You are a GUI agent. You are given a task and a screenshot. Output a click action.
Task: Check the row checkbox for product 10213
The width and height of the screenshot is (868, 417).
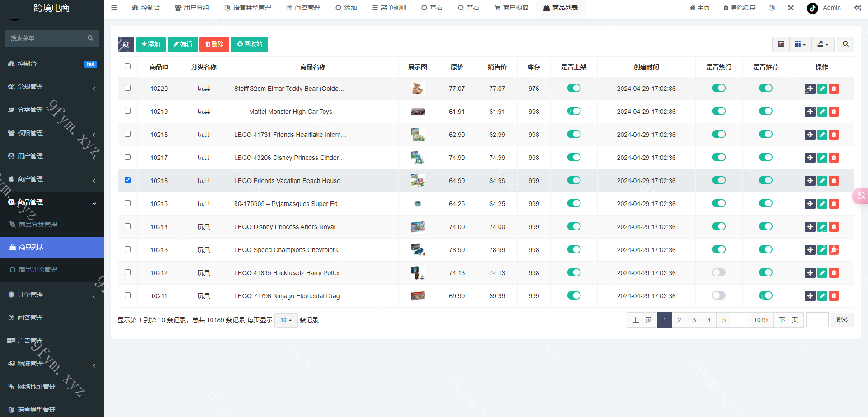pyautogui.click(x=127, y=249)
